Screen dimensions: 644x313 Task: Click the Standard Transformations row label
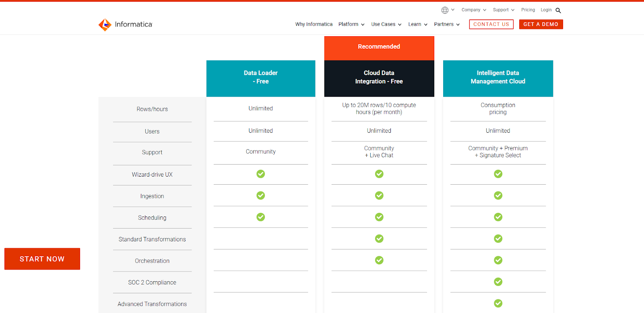click(152, 239)
